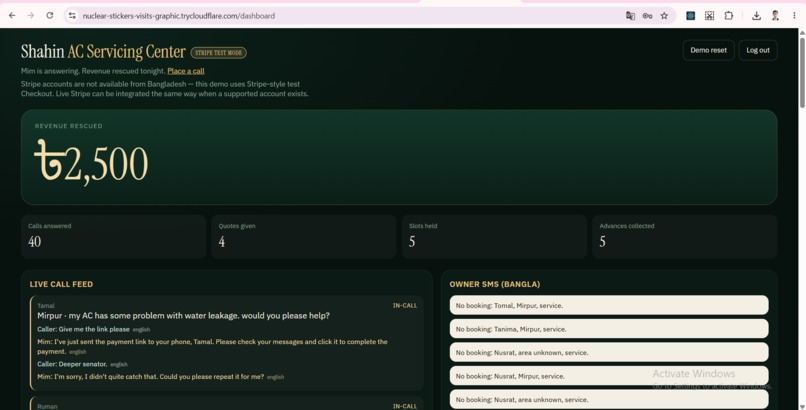Log out of the dashboard
This screenshot has width=806, height=410.
coord(758,50)
